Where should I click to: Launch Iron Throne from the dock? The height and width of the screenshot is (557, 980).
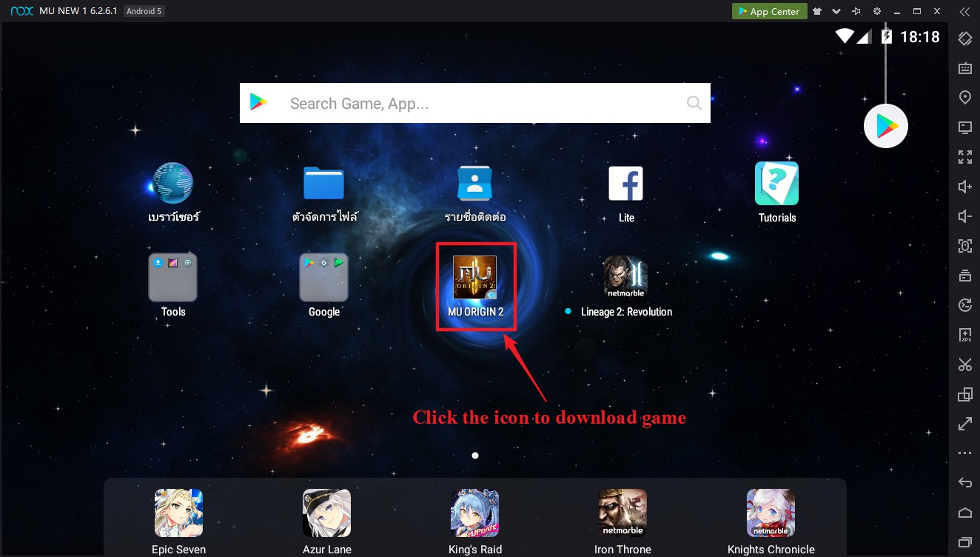(x=622, y=513)
